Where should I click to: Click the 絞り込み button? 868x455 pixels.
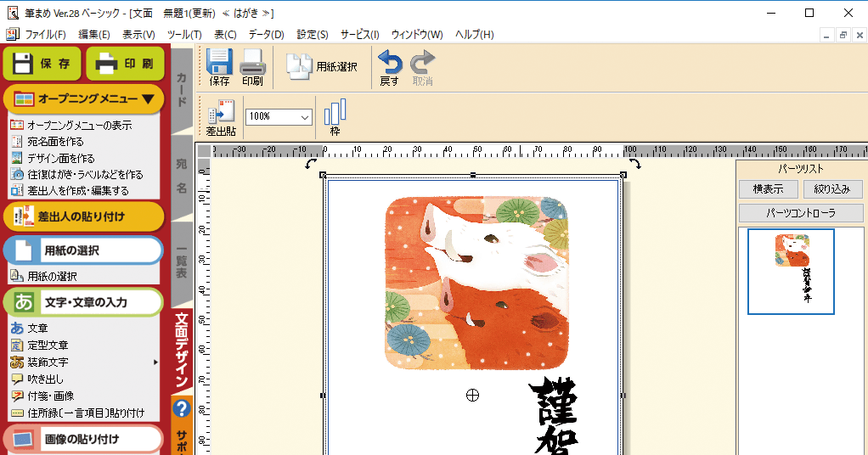[x=832, y=188]
